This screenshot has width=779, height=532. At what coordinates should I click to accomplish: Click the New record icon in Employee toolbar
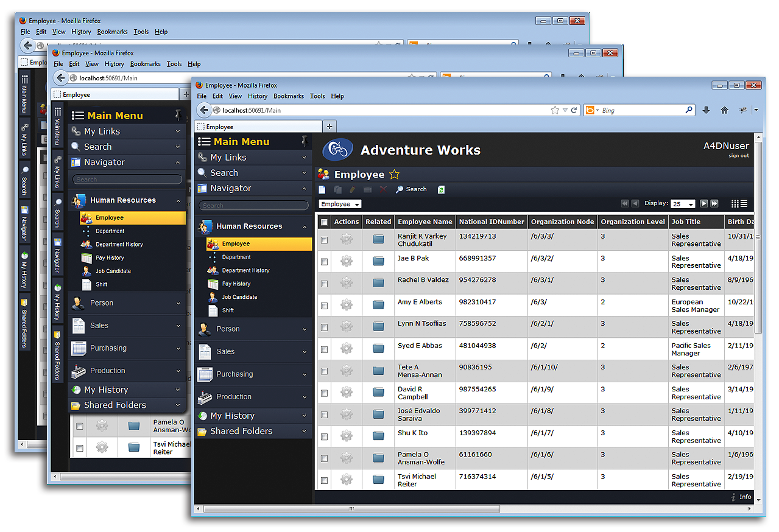[x=322, y=189]
